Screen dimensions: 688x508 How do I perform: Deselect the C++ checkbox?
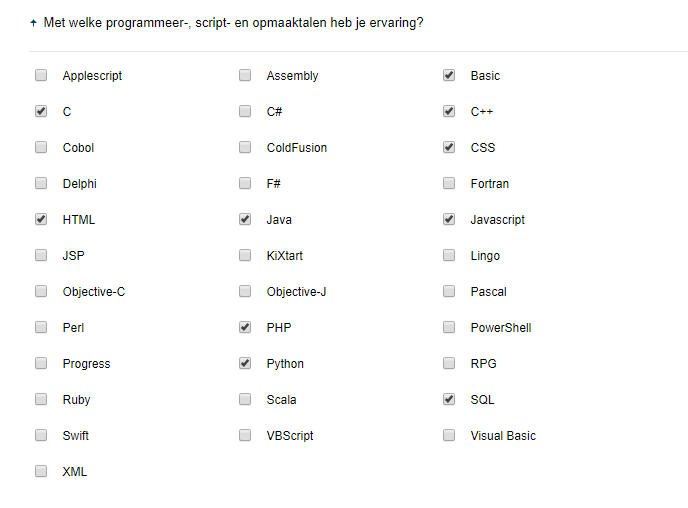click(x=449, y=111)
